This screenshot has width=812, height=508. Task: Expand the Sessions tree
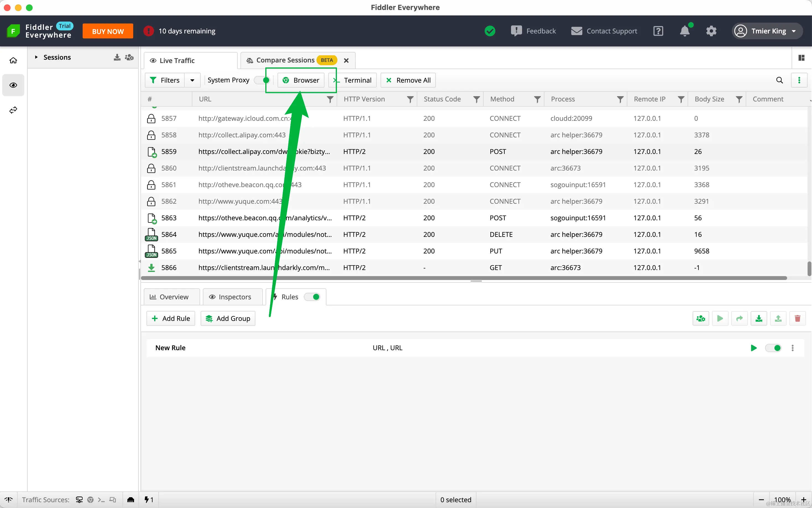click(36, 57)
